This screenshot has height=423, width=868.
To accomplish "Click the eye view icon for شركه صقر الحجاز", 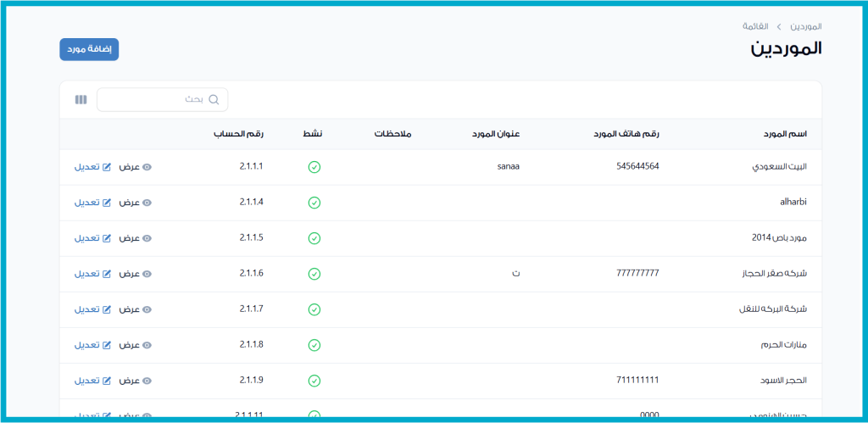I will 147,274.
